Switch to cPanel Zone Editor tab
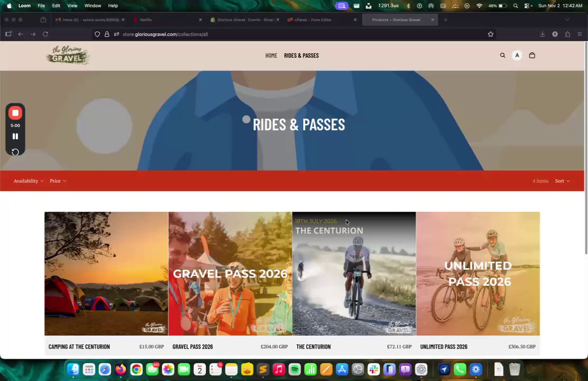588x381 pixels. 321,20
